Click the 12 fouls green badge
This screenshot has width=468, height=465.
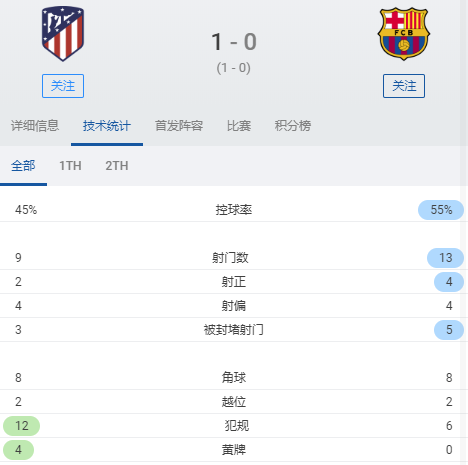[x=22, y=426]
